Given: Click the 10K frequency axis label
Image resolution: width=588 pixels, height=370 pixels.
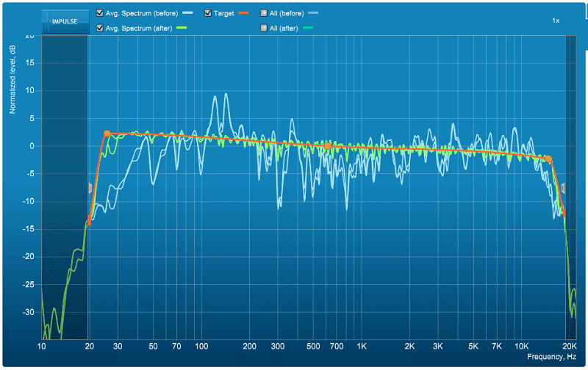Looking at the screenshot, I should pos(521,346).
